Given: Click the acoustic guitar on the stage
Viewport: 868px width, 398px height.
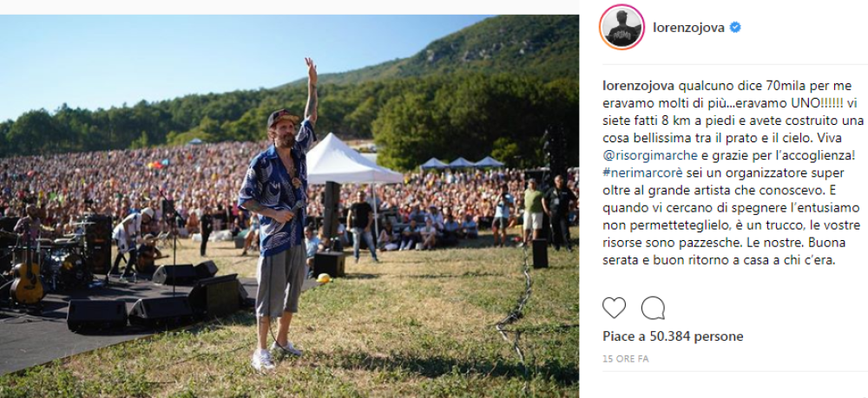Looking at the screenshot, I should pos(27,277).
